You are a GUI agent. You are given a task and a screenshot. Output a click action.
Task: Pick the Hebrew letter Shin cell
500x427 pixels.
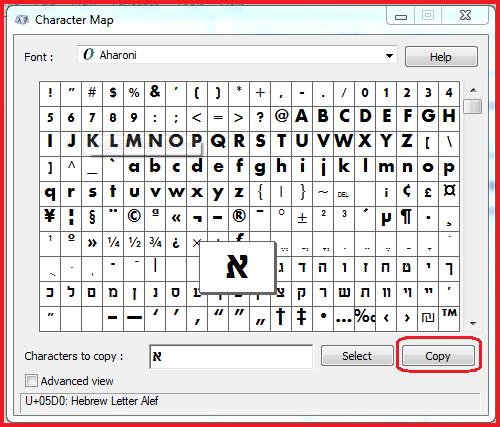tap(344, 294)
